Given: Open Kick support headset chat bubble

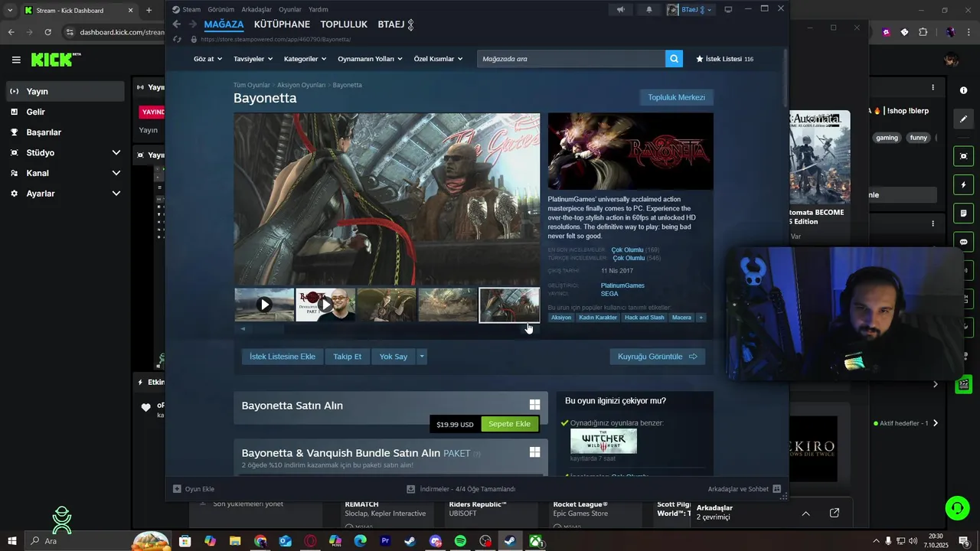Looking at the screenshot, I should [x=957, y=508].
